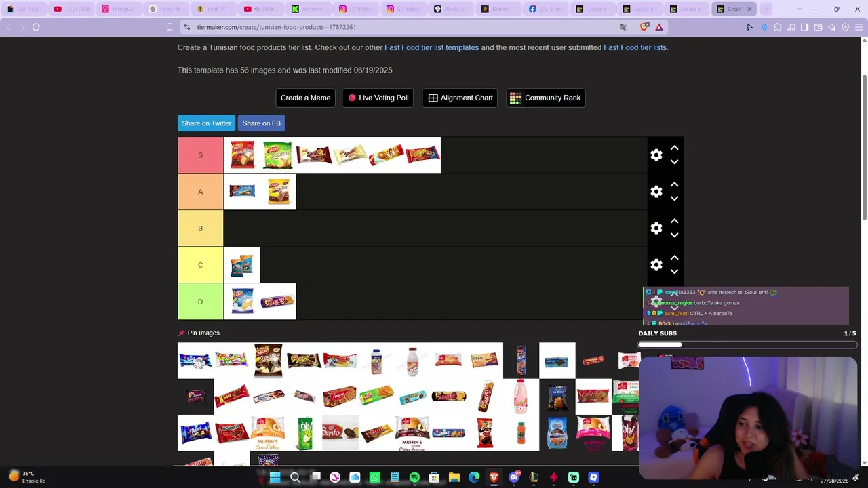Open settings gear for the S tier row
The height and width of the screenshot is (488, 868).
tap(656, 155)
